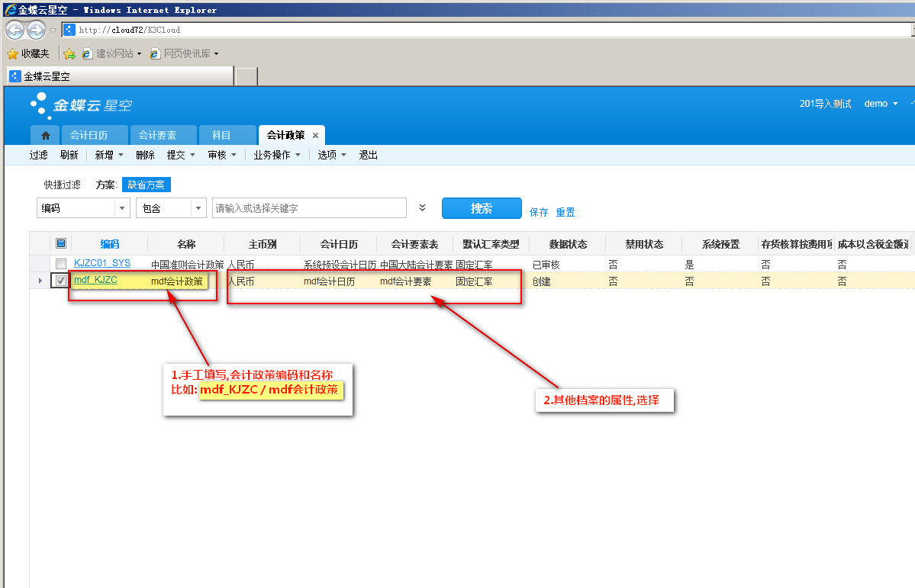Open the mdf_KJZC code link

point(95,280)
